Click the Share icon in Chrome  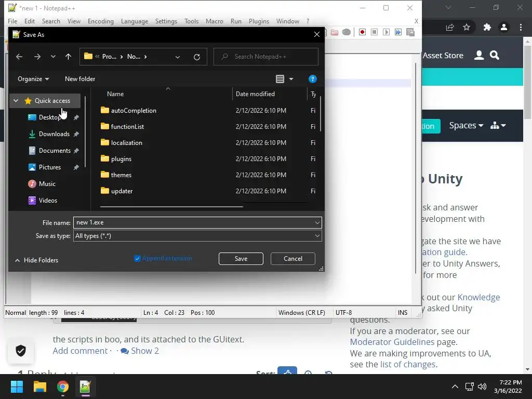[450, 27]
